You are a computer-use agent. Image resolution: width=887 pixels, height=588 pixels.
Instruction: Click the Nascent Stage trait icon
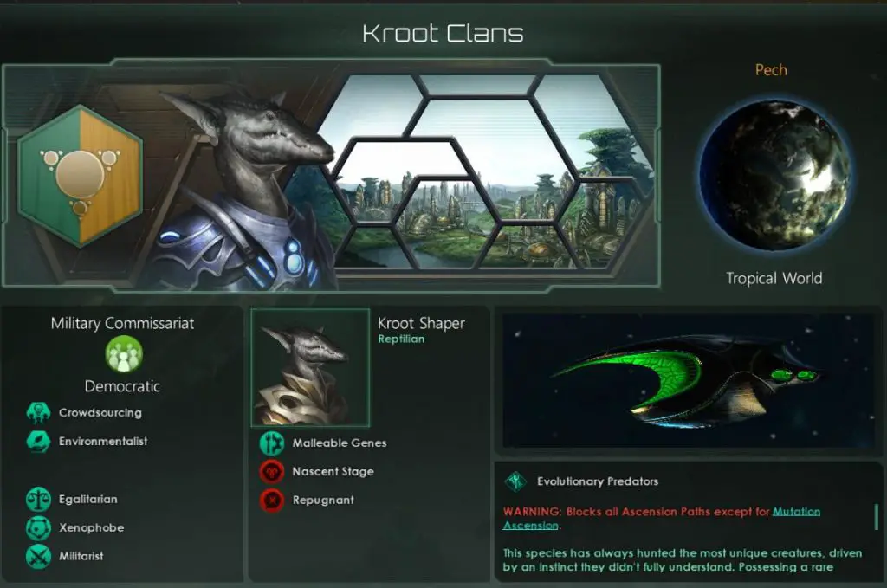272,472
